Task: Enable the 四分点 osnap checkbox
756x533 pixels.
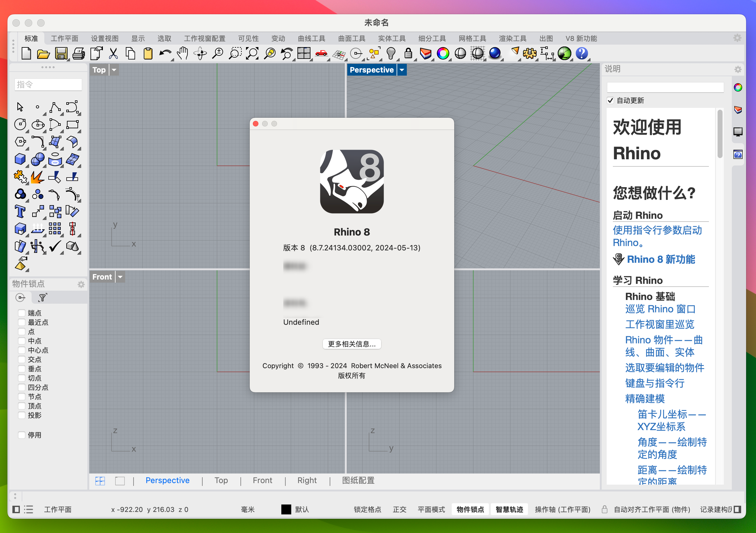Action: 22,387
